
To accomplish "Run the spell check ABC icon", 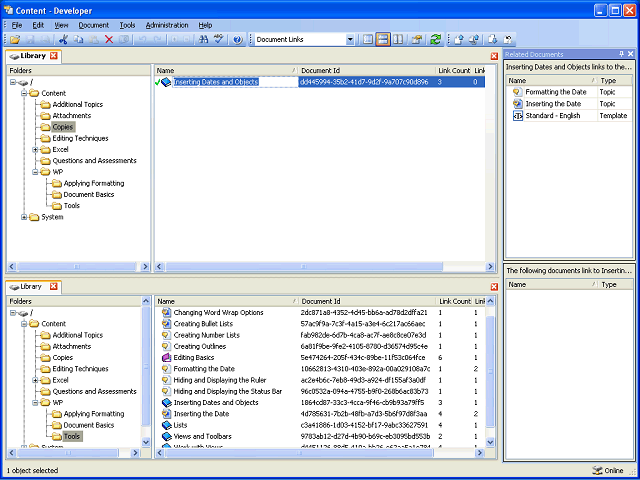I will point(219,39).
